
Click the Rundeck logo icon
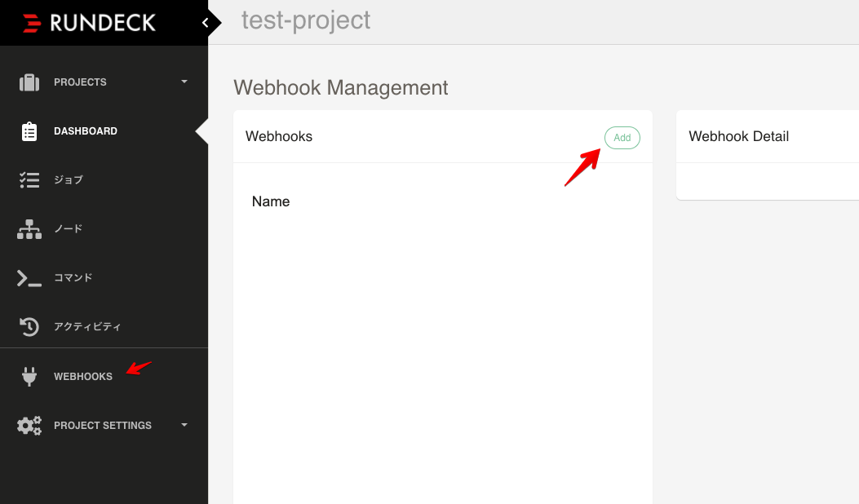(30, 22)
